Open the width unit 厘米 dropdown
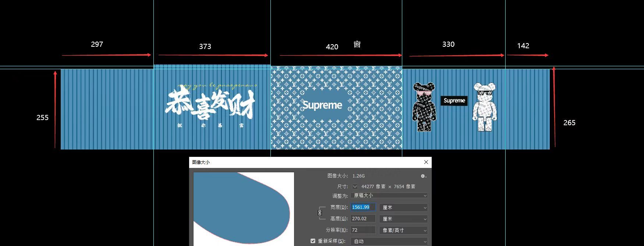This screenshot has height=246, width=644. point(403,207)
